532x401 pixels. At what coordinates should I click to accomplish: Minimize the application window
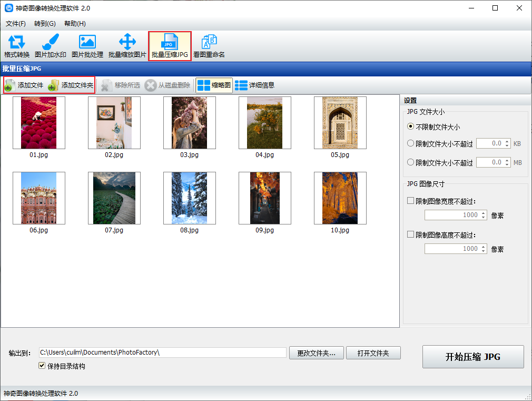point(471,8)
